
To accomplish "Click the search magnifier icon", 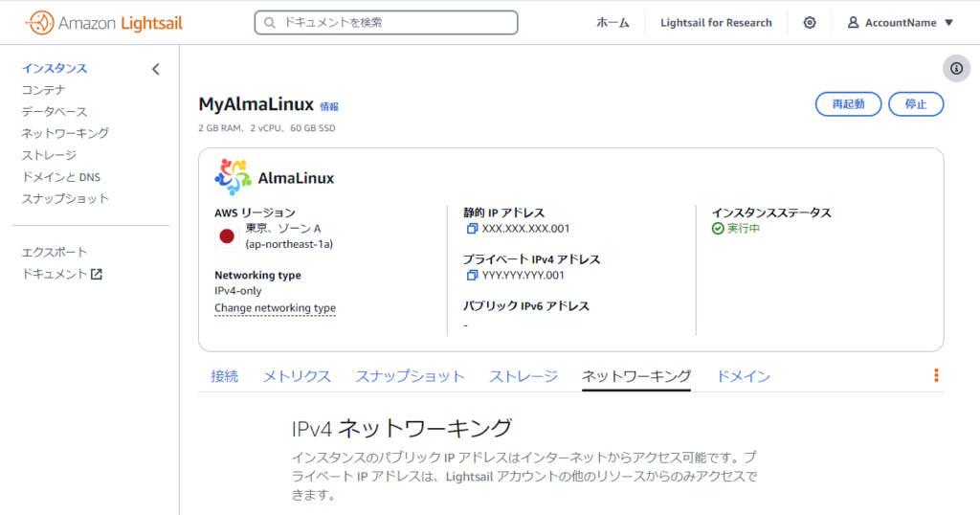I will (270, 23).
